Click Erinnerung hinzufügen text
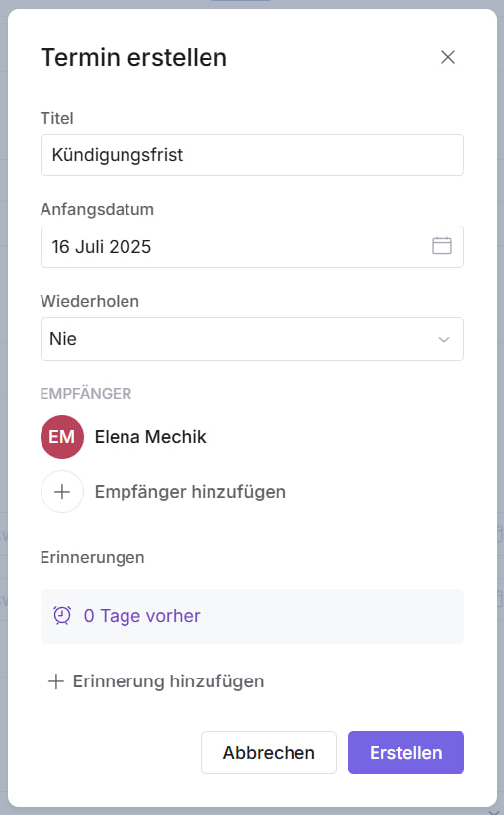This screenshot has width=504, height=815. point(168,681)
